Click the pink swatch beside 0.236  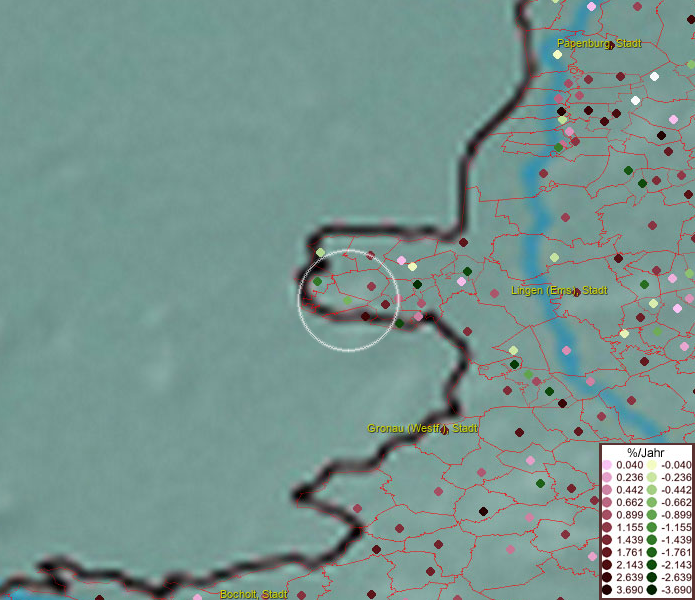coord(607,477)
